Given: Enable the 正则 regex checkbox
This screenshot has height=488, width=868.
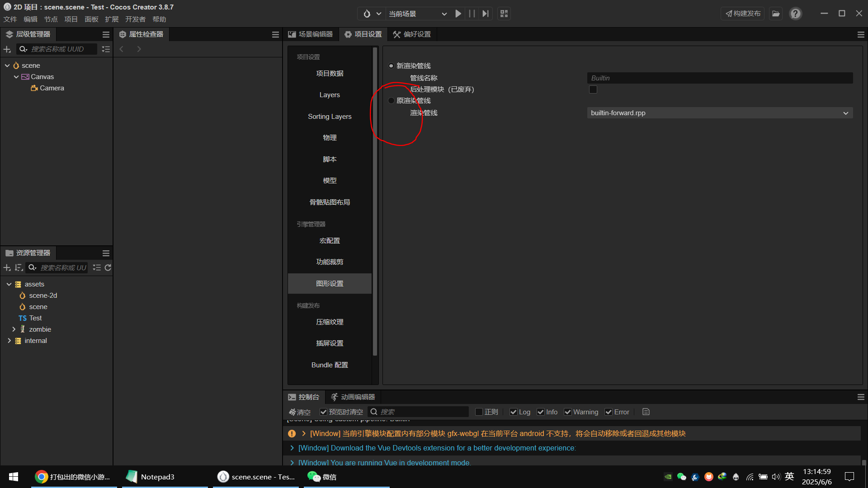Looking at the screenshot, I should tap(479, 412).
